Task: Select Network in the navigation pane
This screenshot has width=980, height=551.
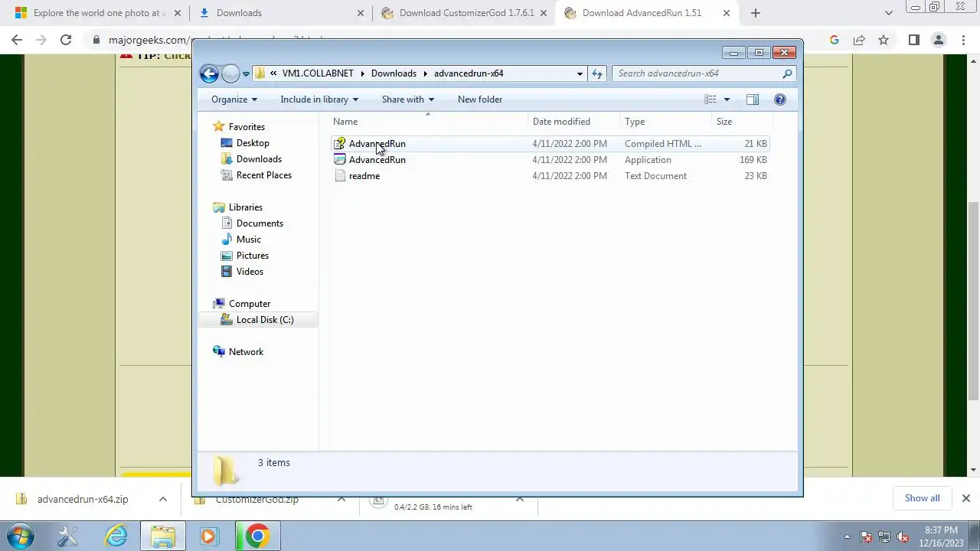Action: (246, 352)
